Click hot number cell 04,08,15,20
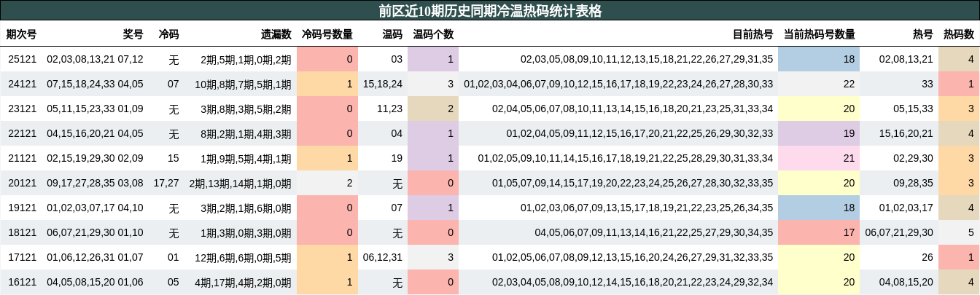Viewport: 980px width, 295px height. 906,282
